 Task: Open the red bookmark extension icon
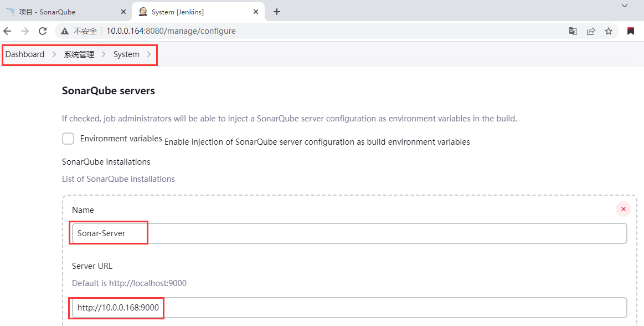pyautogui.click(x=631, y=31)
